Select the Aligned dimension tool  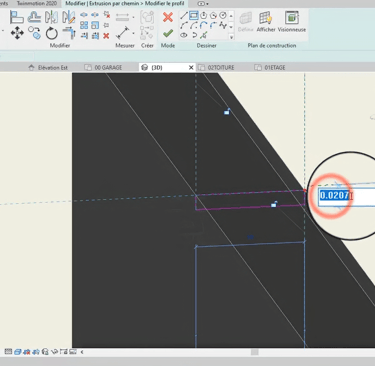pyautogui.click(x=123, y=33)
